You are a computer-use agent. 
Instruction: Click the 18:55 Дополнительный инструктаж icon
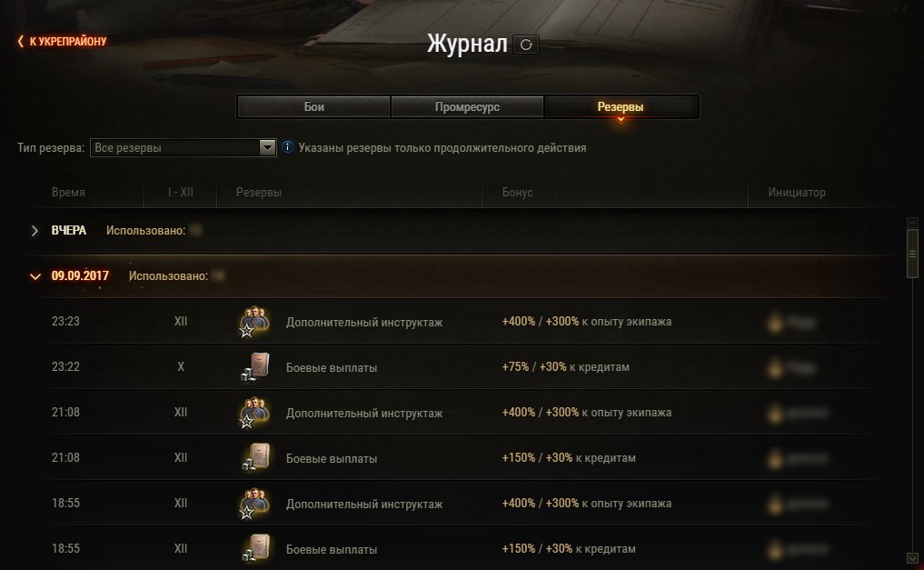point(254,504)
